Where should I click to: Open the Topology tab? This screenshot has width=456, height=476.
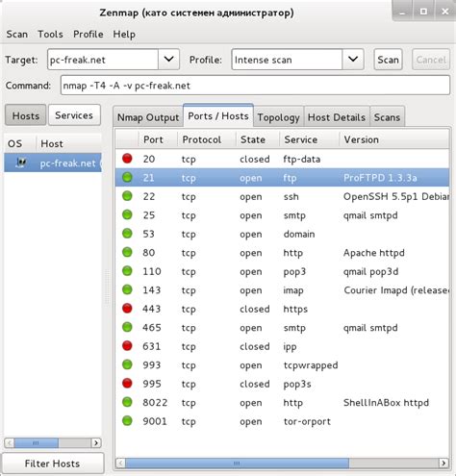(x=278, y=117)
